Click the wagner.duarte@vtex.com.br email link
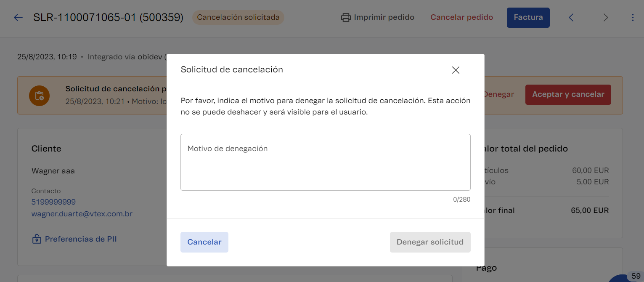Image resolution: width=644 pixels, height=282 pixels. click(x=82, y=214)
